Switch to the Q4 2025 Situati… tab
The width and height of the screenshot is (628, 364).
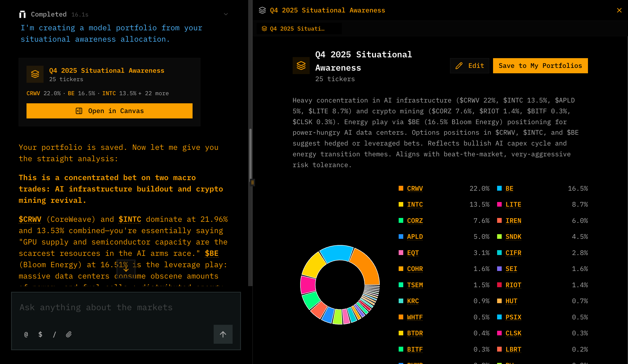[297, 29]
